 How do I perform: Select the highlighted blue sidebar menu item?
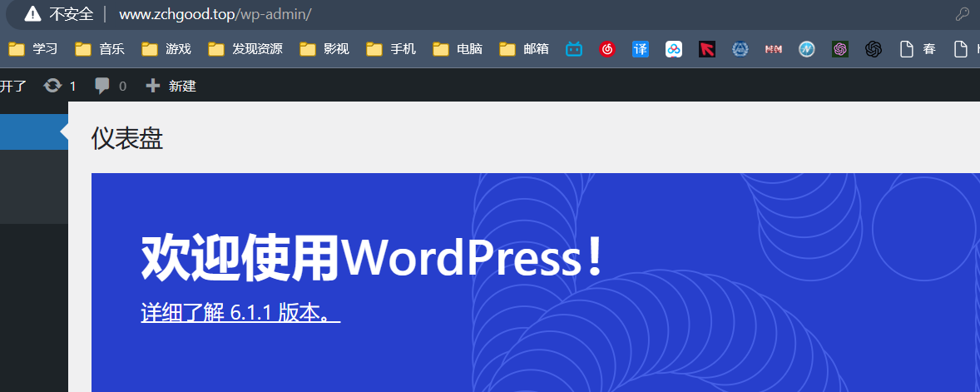coord(34,131)
